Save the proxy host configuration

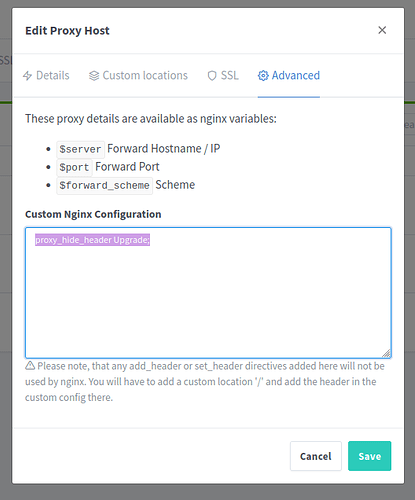(369, 456)
